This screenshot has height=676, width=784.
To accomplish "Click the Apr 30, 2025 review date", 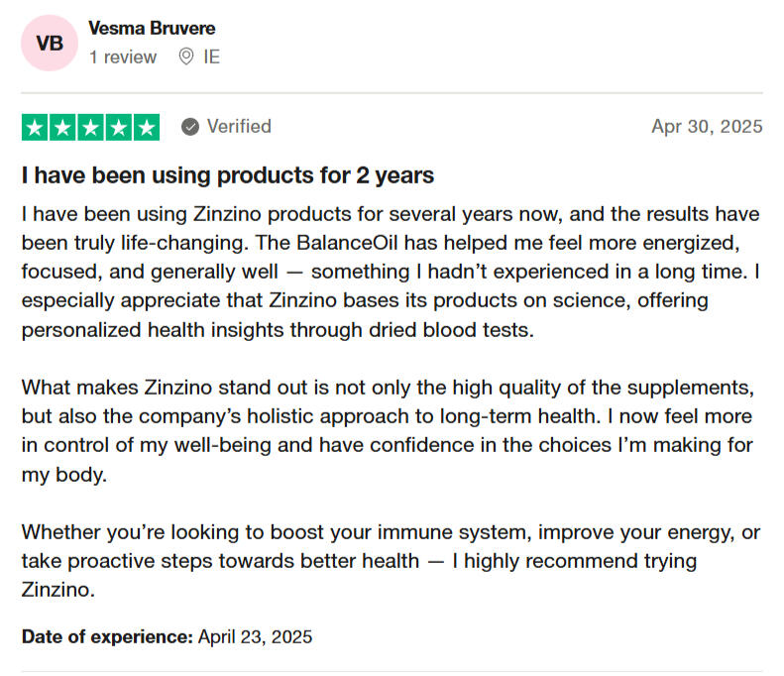I will point(707,127).
